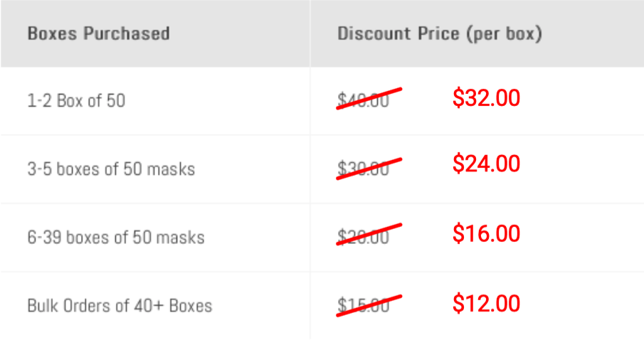Click the Boxes Purchased column header
This screenshot has width=644, height=345.
99,33
